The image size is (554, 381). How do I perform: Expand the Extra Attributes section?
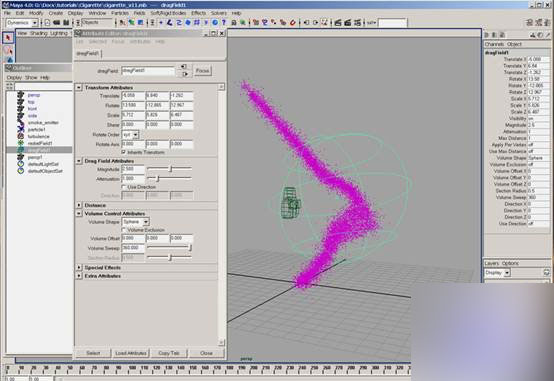pos(79,276)
